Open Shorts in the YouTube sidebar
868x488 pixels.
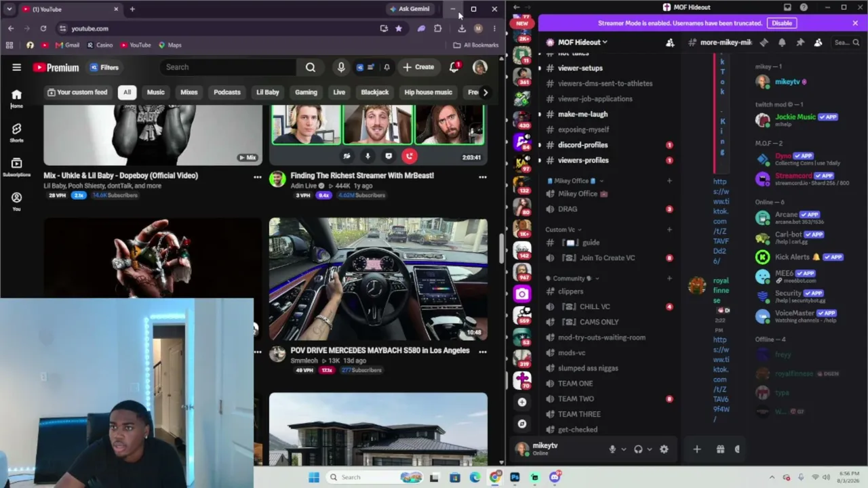point(16,132)
